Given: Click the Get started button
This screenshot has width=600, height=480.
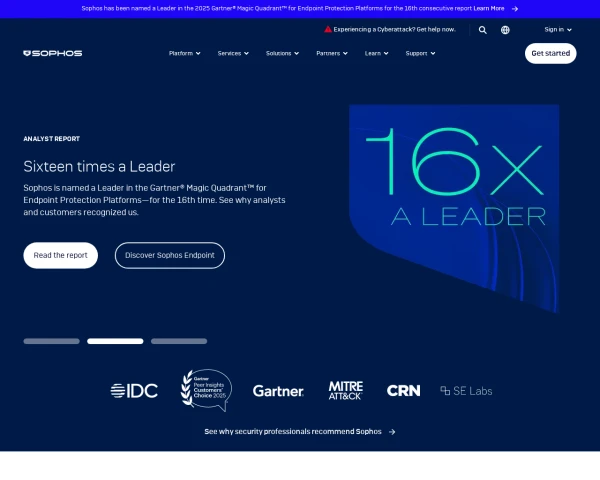Looking at the screenshot, I should [x=551, y=53].
